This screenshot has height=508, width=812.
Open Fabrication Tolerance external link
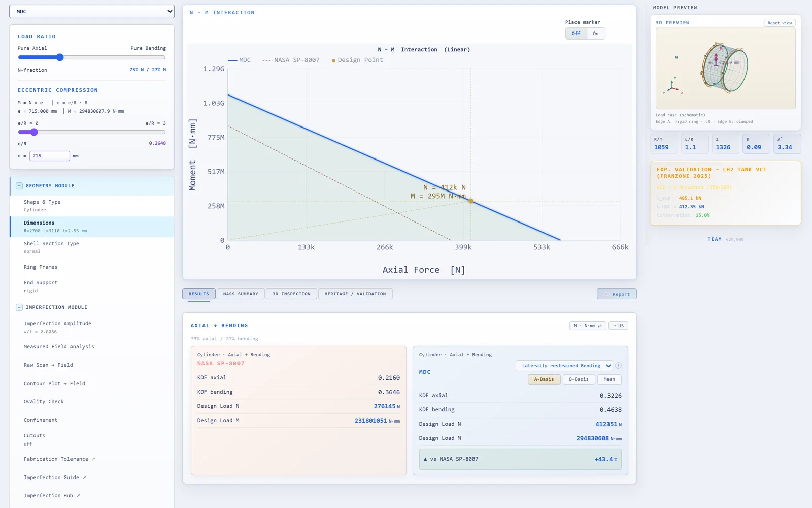click(92, 459)
